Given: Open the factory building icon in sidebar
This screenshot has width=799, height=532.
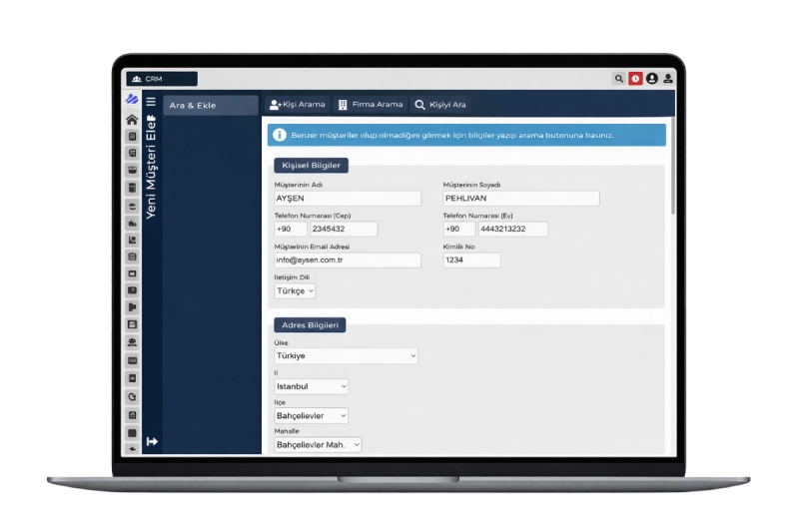Looking at the screenshot, I should (132, 223).
